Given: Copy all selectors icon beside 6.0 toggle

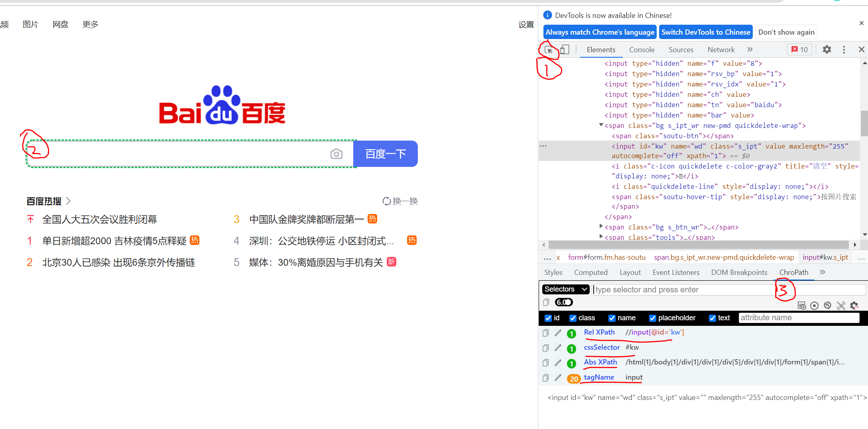Looking at the screenshot, I should [x=546, y=302].
